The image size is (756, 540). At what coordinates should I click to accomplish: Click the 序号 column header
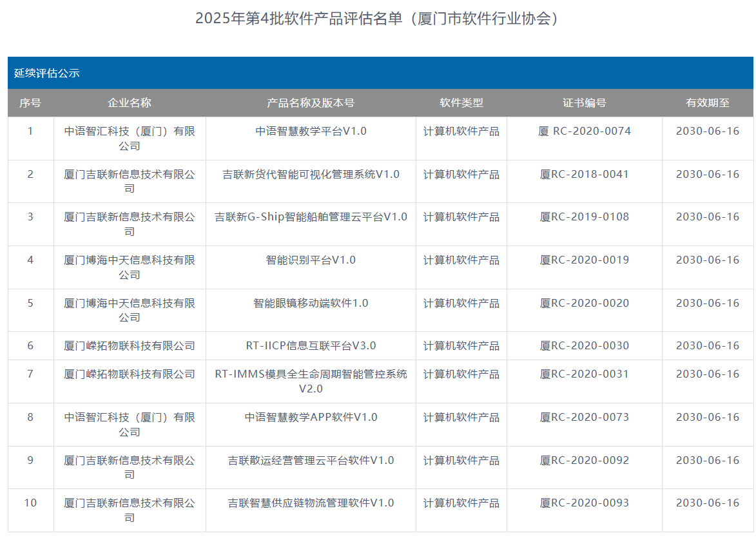30,103
